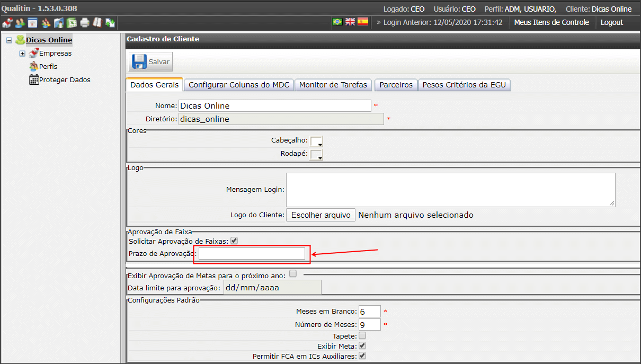The height and width of the screenshot is (364, 641).
Task: Enable Exibir Aprovação de Metas para o próximo ano
Action: click(x=293, y=274)
